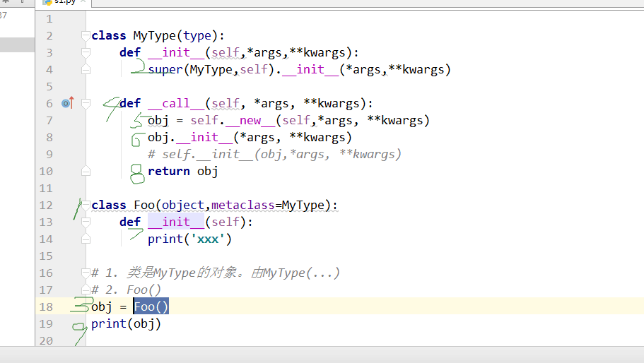
Task: Click line number 20 in the gutter
Action: click(46, 340)
